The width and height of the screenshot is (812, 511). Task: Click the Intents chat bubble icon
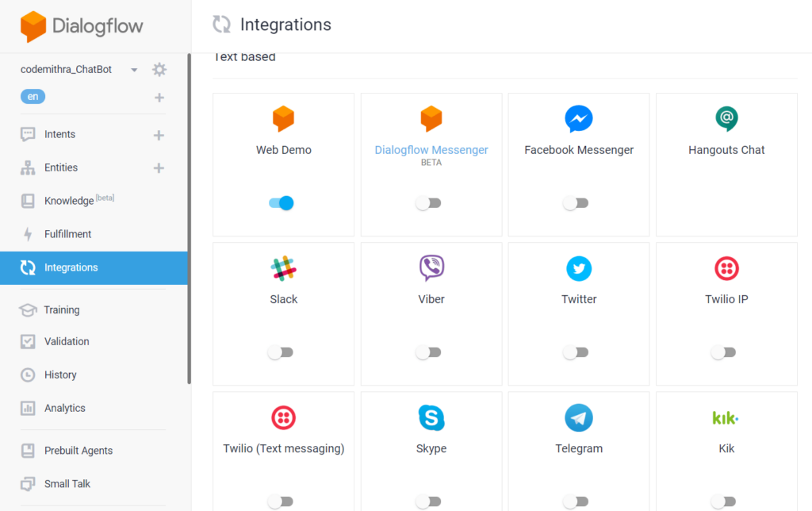point(28,134)
